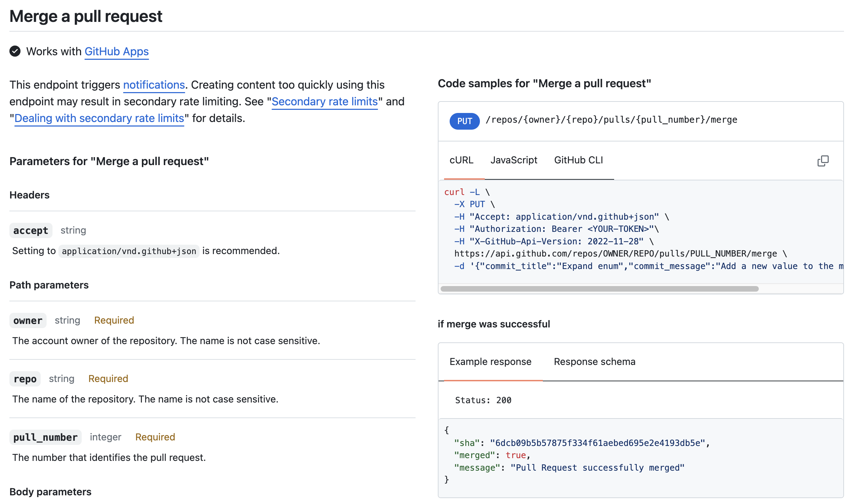Click the if merge was successful heading
Viewport: 852px width, 504px height.
point(494,324)
